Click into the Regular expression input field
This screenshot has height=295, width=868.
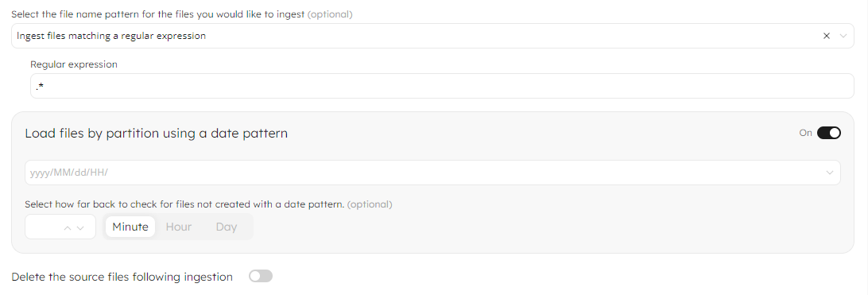442,86
